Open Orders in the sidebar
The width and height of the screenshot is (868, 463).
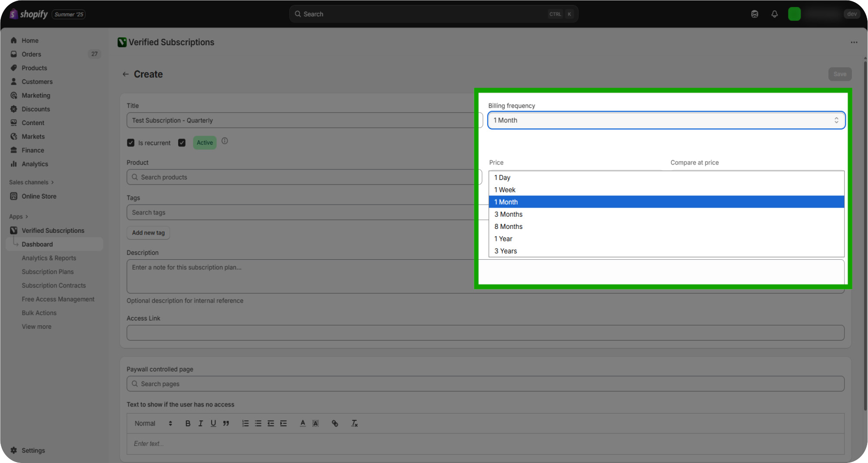31,54
